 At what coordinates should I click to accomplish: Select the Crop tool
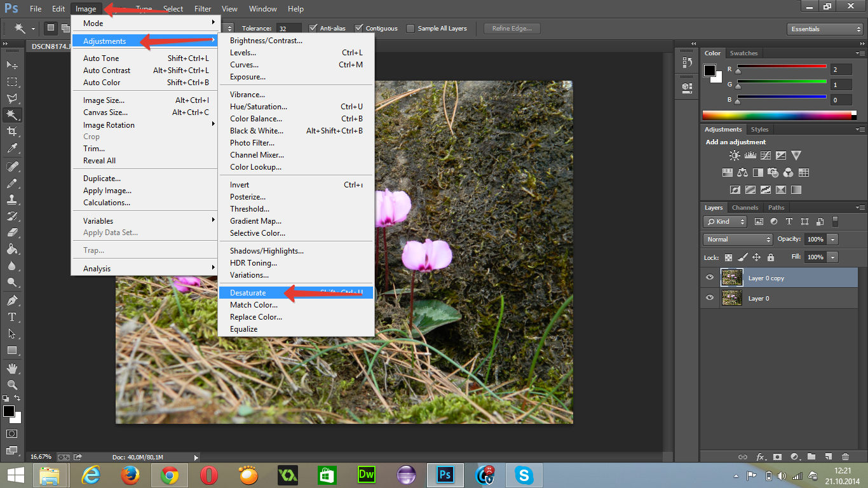point(12,132)
